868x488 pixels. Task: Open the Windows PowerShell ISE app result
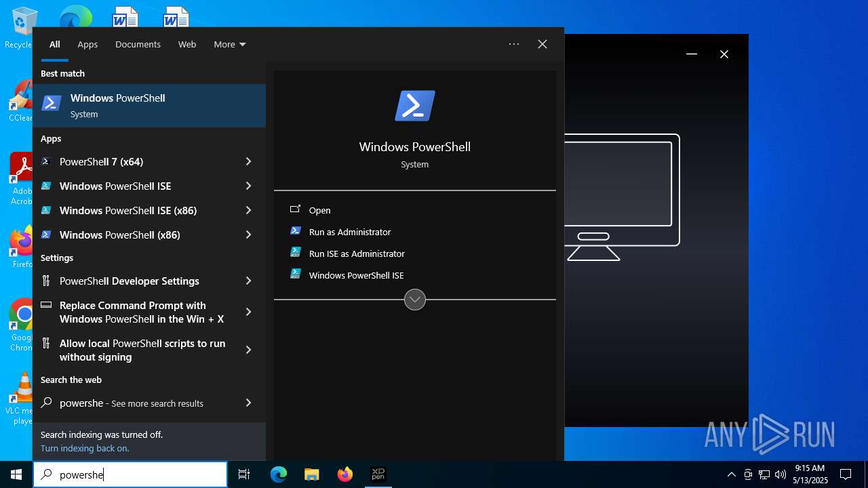pyautogui.click(x=134, y=186)
